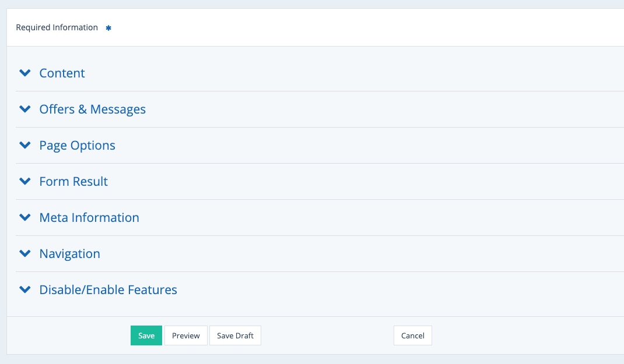Click the chevron beside Disable/Enable Features
Image resolution: width=624 pixels, height=364 pixels.
(x=24, y=290)
